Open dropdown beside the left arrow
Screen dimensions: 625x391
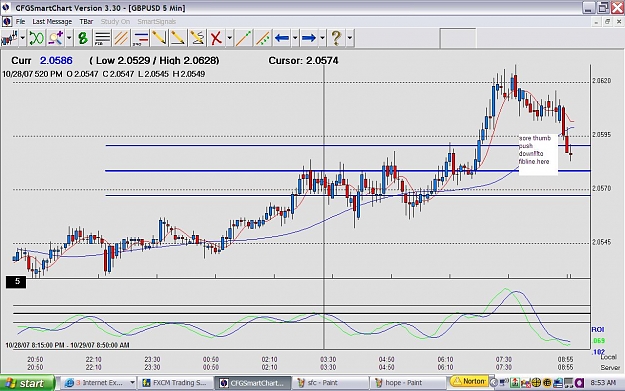295,38
